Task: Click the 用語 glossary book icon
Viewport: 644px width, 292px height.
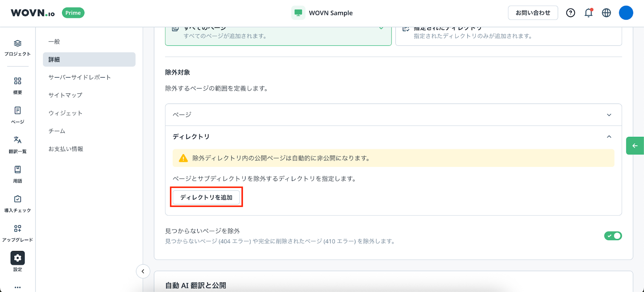Action: [17, 170]
